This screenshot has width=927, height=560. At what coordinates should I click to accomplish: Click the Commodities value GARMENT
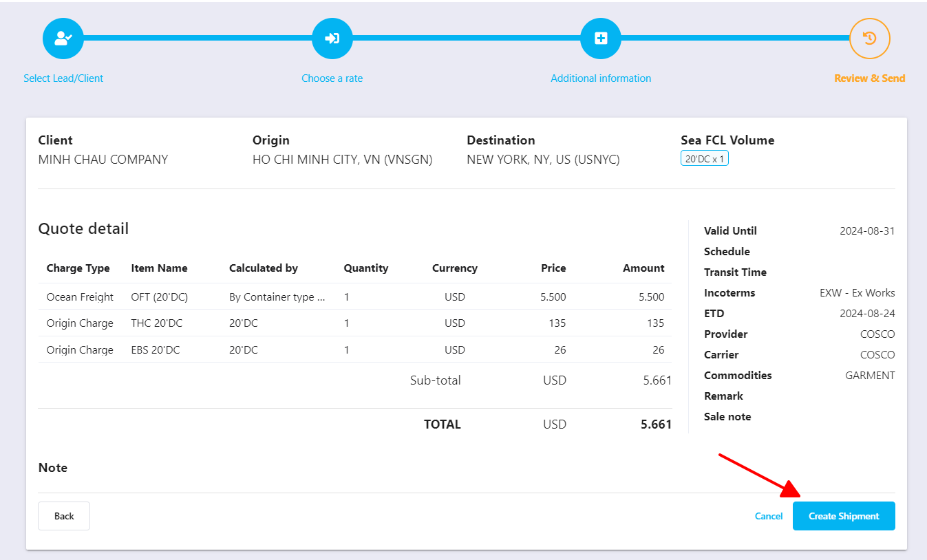point(870,376)
